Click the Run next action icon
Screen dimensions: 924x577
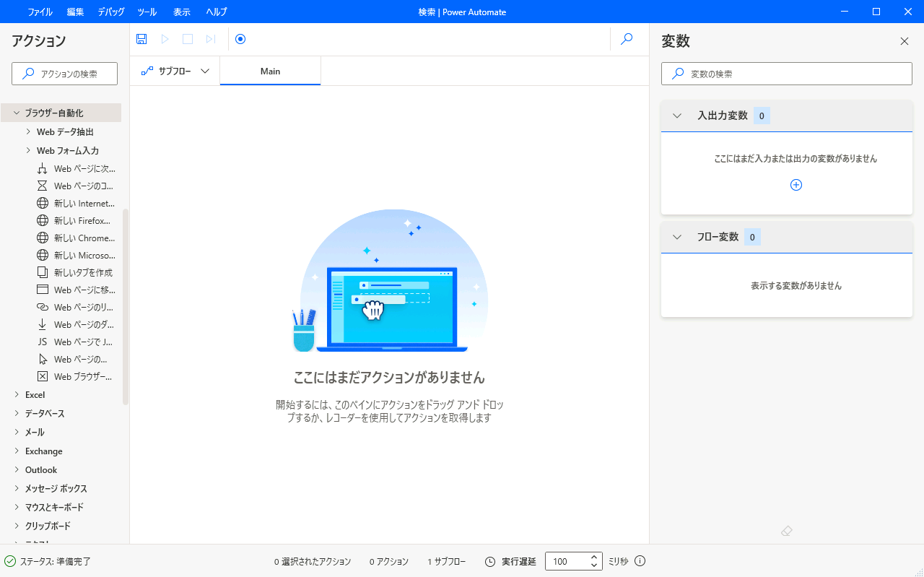tap(211, 39)
